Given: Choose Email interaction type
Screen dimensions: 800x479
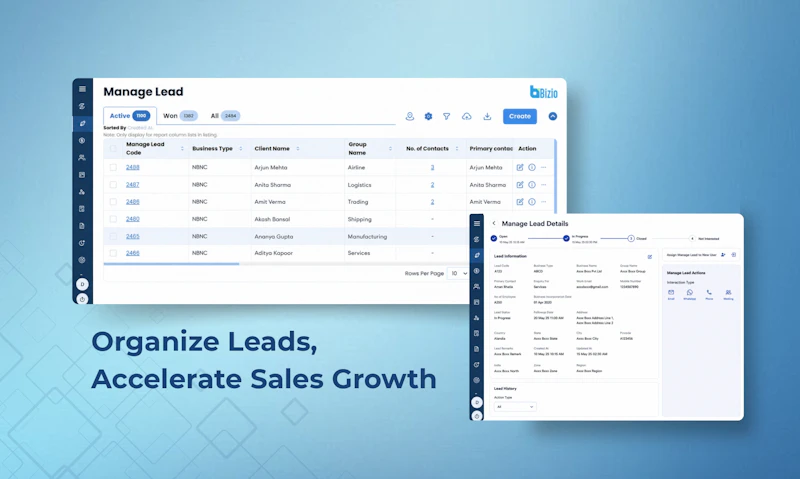Looking at the screenshot, I should pos(671,294).
